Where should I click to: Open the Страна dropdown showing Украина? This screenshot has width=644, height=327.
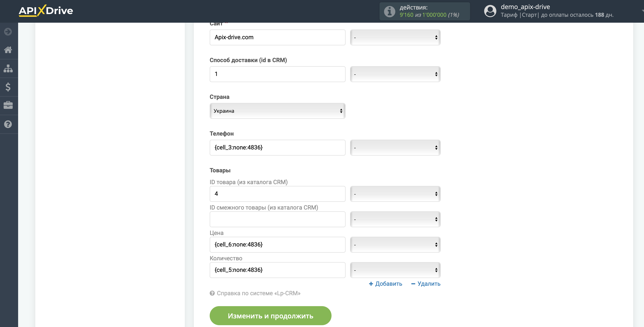pyautogui.click(x=277, y=111)
